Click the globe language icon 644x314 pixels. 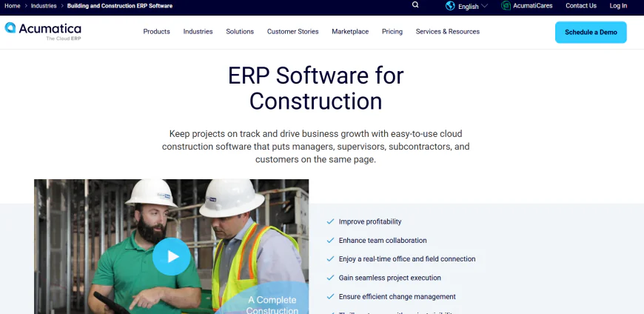click(x=450, y=6)
